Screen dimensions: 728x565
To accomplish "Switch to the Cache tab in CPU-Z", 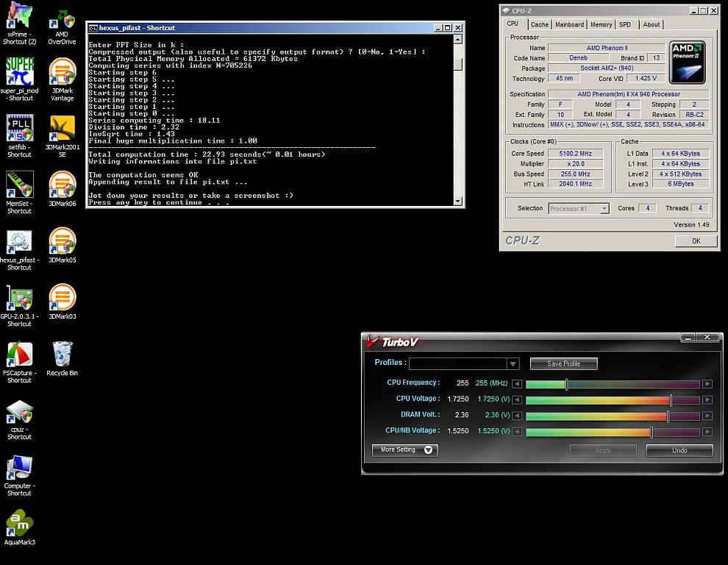I will click(x=540, y=24).
